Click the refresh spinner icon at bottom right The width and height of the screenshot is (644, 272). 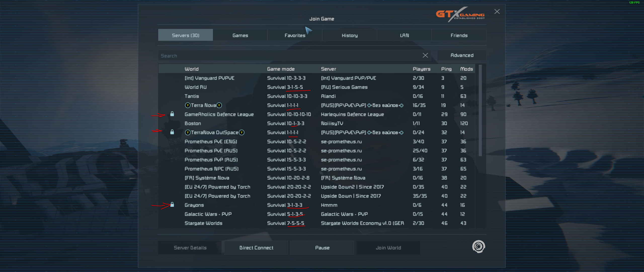(478, 247)
